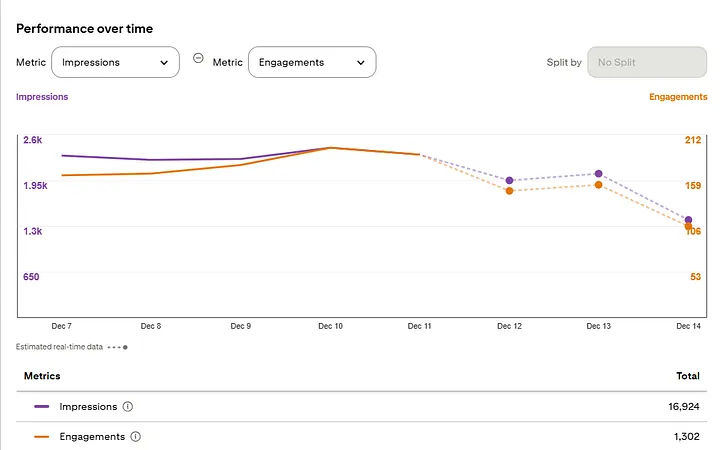
Task: Click the Impressions axis label above chart
Action: pos(42,97)
